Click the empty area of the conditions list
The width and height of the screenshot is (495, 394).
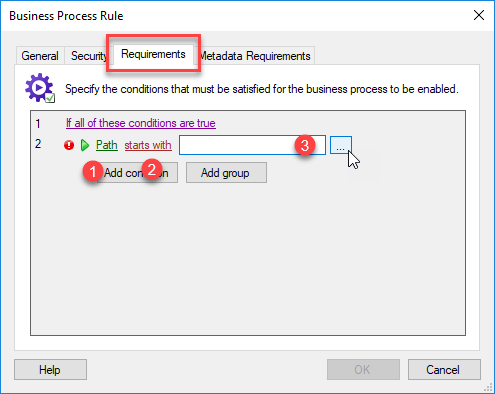(248, 260)
